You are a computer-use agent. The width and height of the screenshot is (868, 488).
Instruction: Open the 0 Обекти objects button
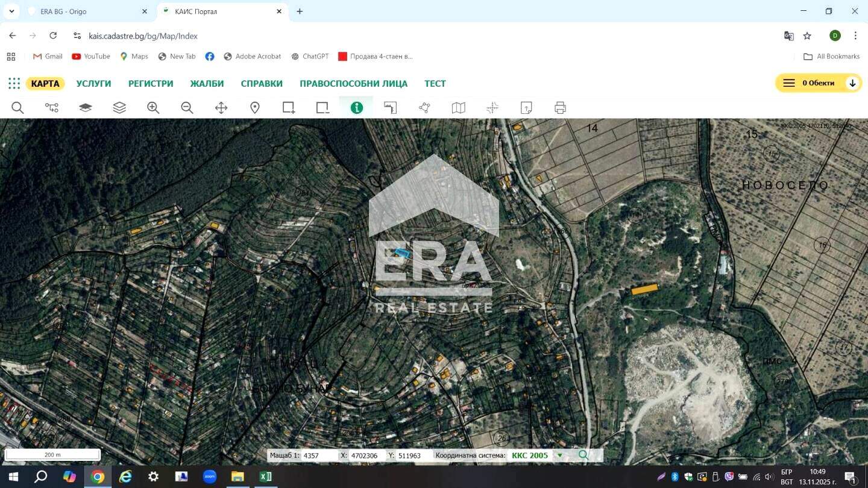click(x=818, y=83)
